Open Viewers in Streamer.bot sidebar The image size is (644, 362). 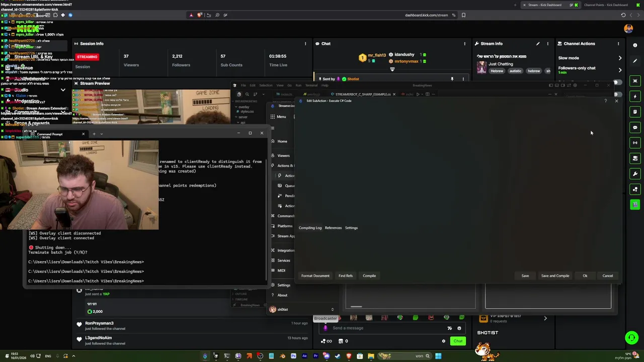(x=283, y=155)
